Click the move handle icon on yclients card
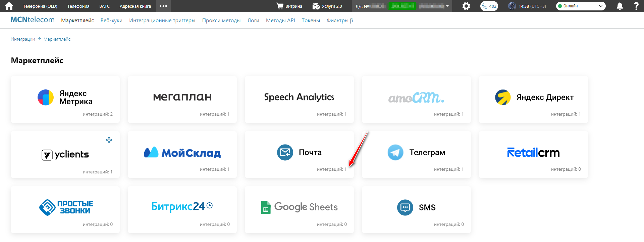Viewport: 644px width, 242px height. point(109,140)
